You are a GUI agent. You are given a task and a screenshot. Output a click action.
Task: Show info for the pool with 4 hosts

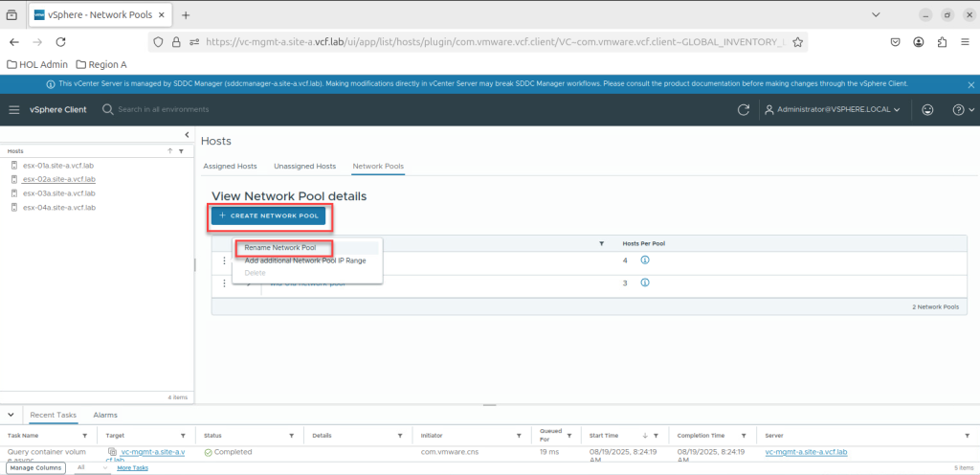pyautogui.click(x=645, y=260)
